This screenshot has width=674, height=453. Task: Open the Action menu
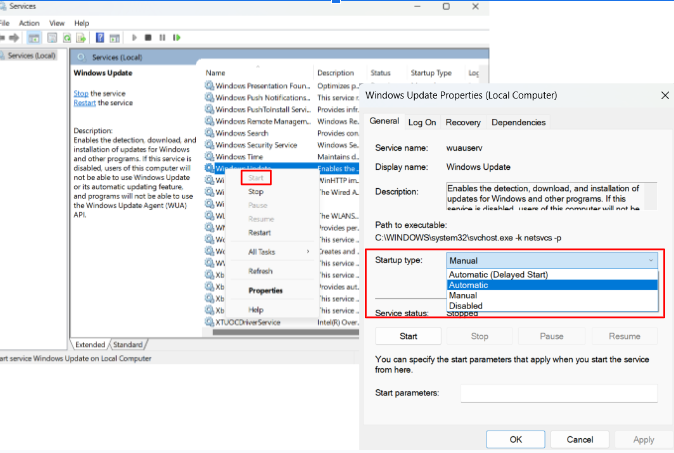tap(29, 23)
